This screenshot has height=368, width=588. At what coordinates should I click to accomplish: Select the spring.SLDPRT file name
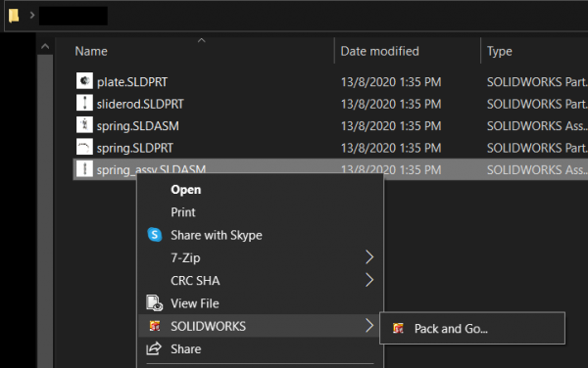click(134, 148)
